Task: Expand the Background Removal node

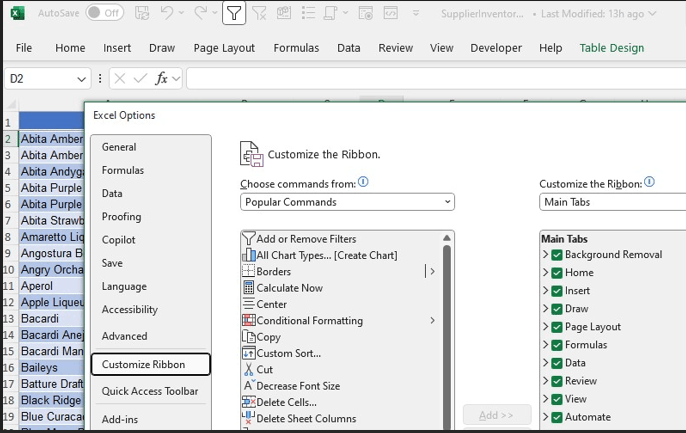Action: pos(545,254)
